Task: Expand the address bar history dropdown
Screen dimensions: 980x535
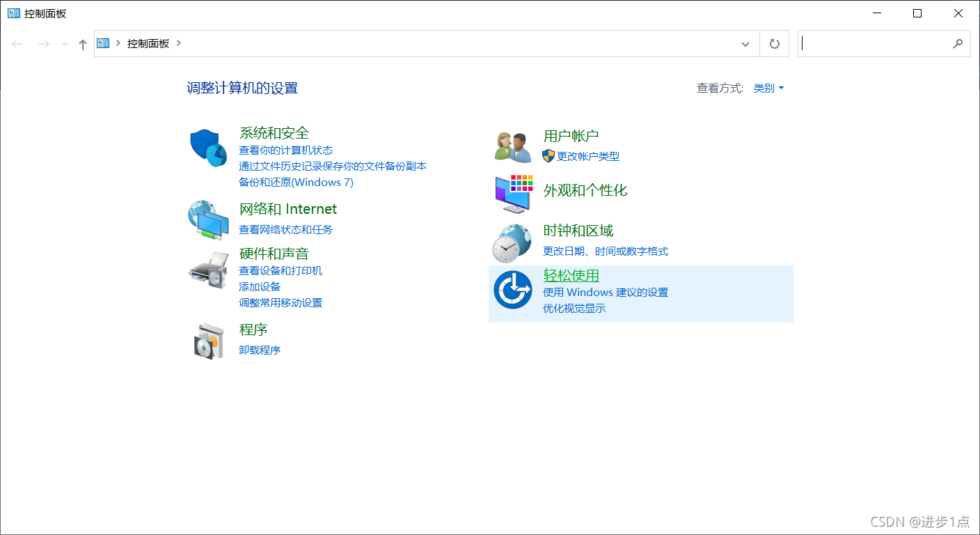Action: pyautogui.click(x=745, y=44)
